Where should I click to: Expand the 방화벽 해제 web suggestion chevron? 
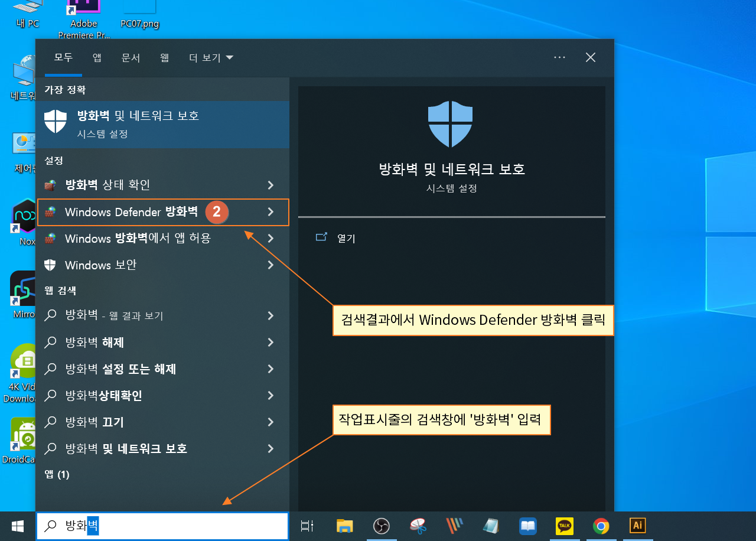271,343
